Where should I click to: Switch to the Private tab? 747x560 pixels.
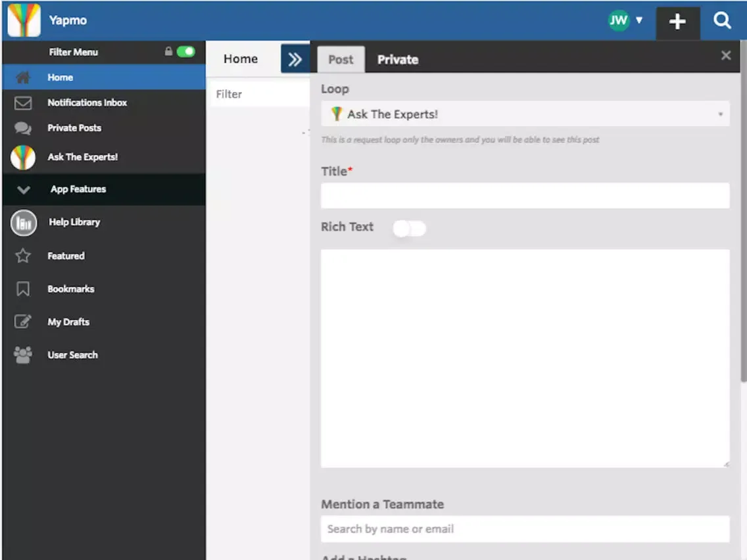[x=398, y=60]
